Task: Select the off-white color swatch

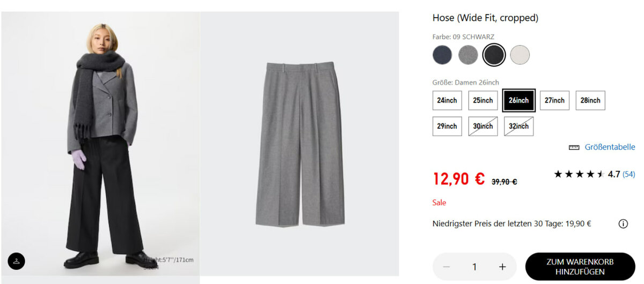Action: point(519,55)
